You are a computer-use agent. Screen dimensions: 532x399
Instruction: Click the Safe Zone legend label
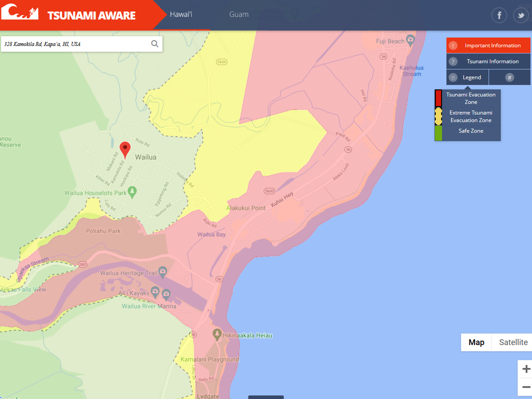[x=471, y=131]
